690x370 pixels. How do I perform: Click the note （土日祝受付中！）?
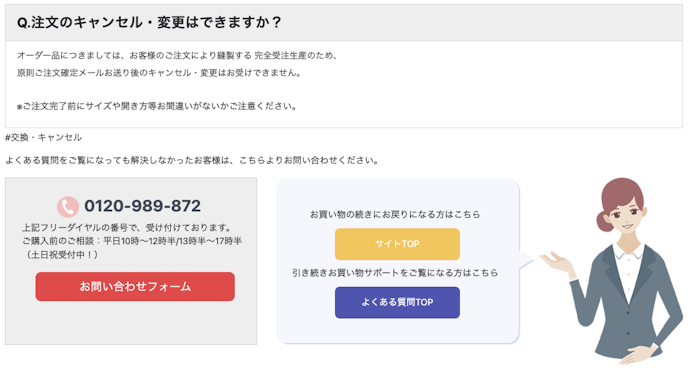coord(61,254)
